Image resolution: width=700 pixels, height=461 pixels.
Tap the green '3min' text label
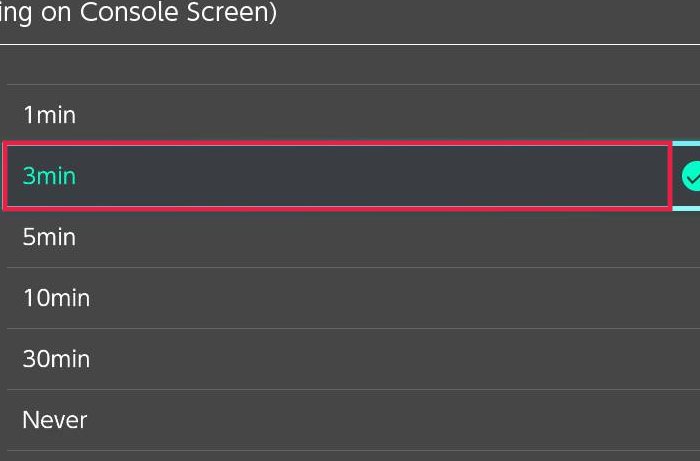click(49, 176)
